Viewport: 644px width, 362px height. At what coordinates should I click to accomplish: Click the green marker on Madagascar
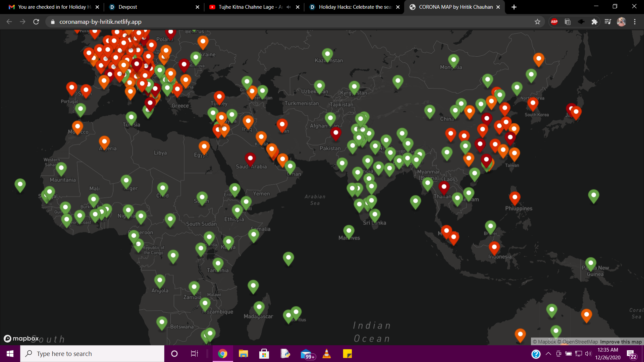click(x=259, y=307)
